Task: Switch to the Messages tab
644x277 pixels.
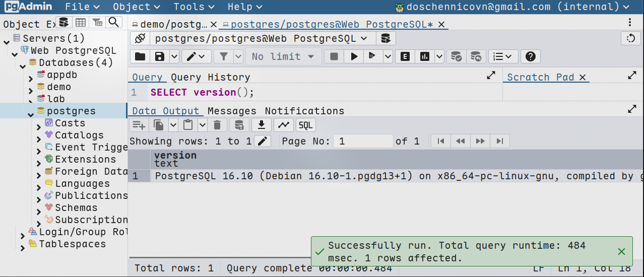Action: pyautogui.click(x=232, y=111)
